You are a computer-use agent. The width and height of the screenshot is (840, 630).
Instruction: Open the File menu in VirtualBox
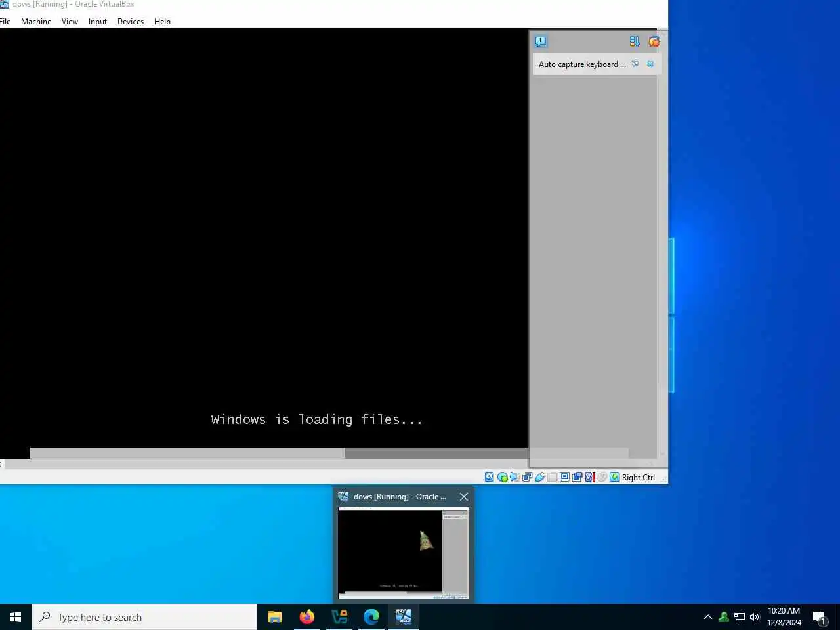pos(5,22)
